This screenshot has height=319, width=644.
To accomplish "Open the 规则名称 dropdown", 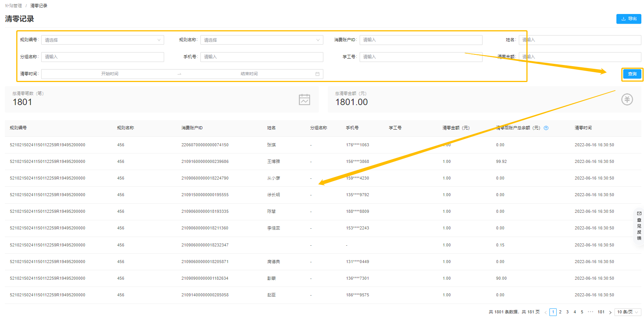I will pos(262,40).
